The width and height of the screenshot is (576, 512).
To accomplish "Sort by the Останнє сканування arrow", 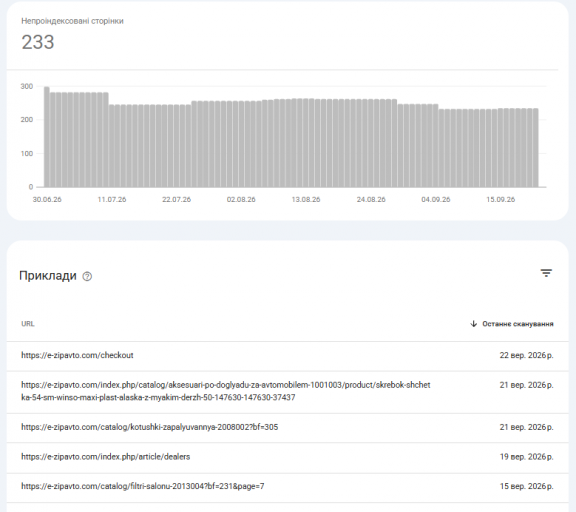I will point(474,324).
